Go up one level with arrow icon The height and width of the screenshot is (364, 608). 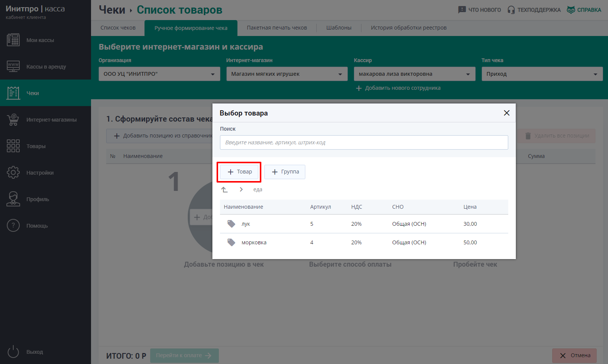point(225,189)
